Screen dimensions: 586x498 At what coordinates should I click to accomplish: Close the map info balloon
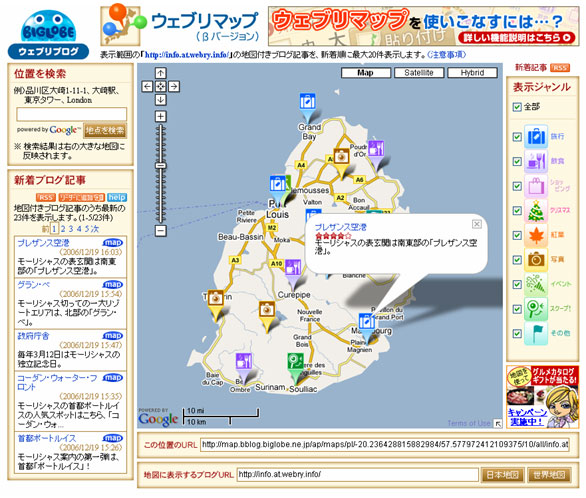[476, 224]
